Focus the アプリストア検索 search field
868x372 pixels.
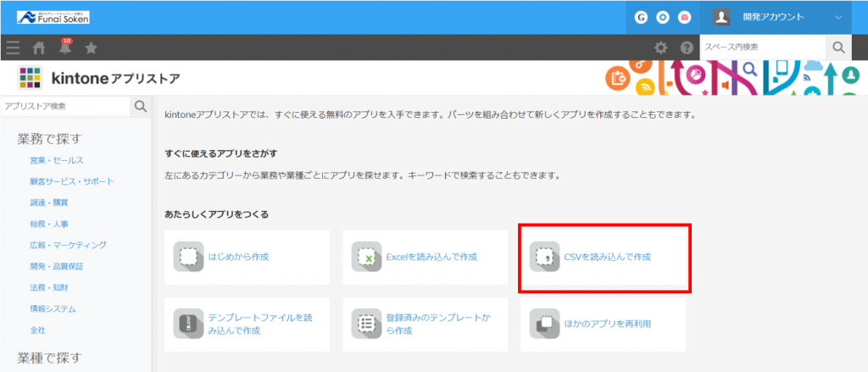[x=64, y=106]
